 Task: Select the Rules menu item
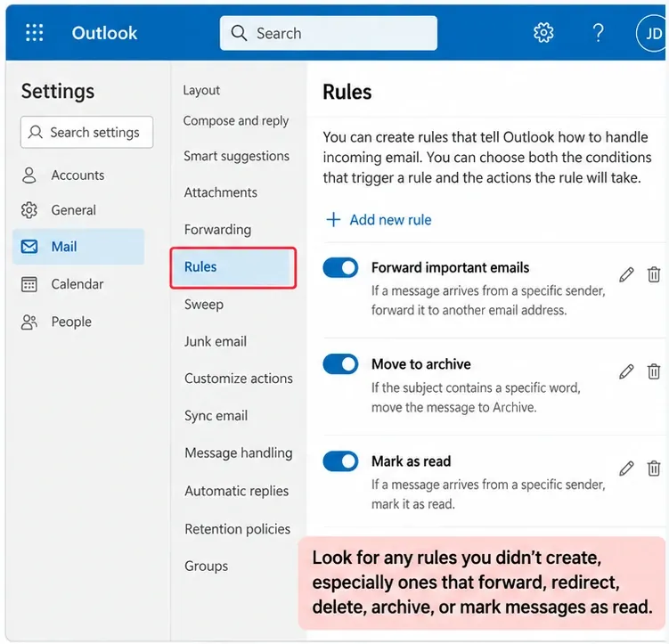[233, 267]
